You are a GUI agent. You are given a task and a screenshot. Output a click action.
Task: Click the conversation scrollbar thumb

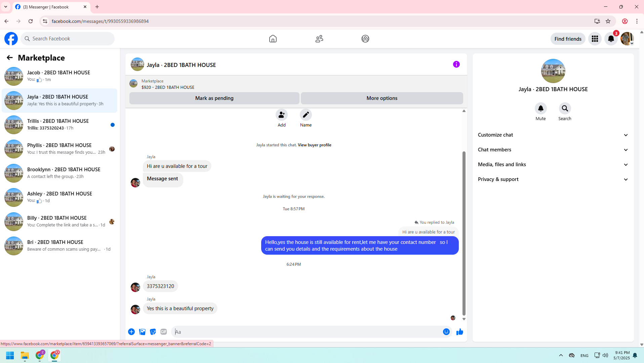click(464, 233)
